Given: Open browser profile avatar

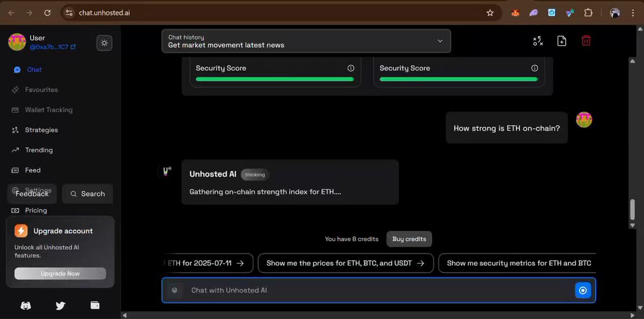Looking at the screenshot, I should (615, 13).
